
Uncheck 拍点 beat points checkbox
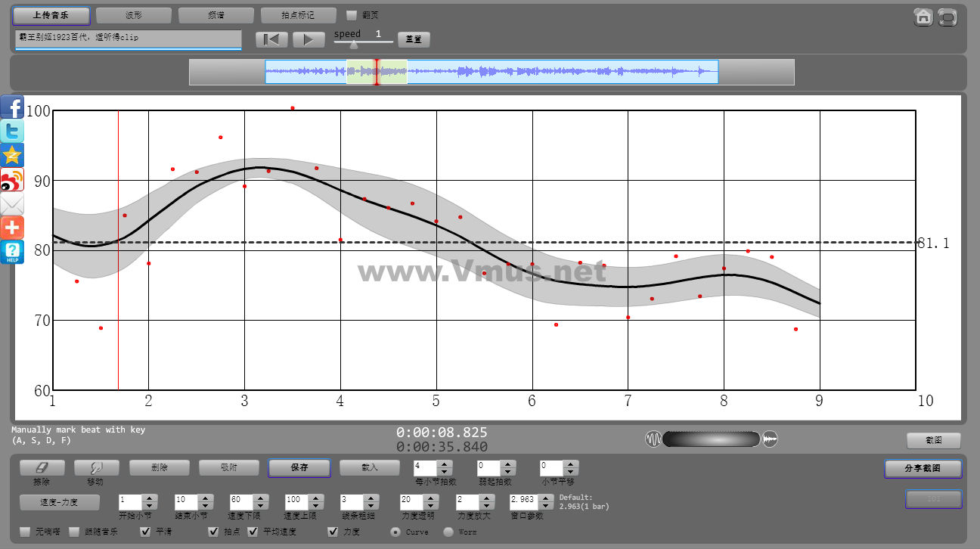click(x=213, y=532)
